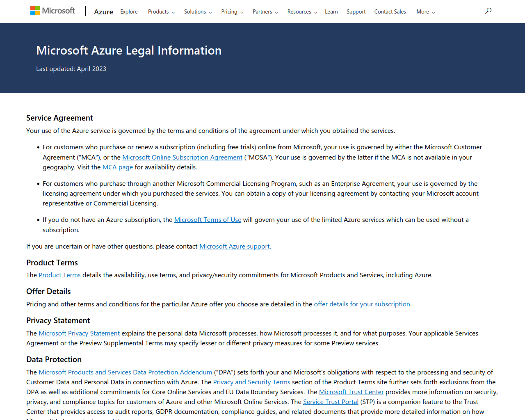Expand the Solutions dropdown
The height and width of the screenshot is (420, 525).
[198, 11]
